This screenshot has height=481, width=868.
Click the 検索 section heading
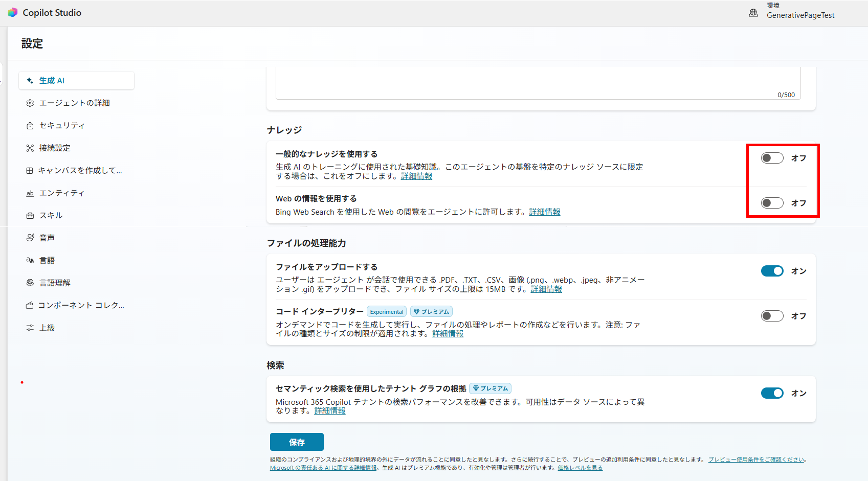tap(275, 365)
